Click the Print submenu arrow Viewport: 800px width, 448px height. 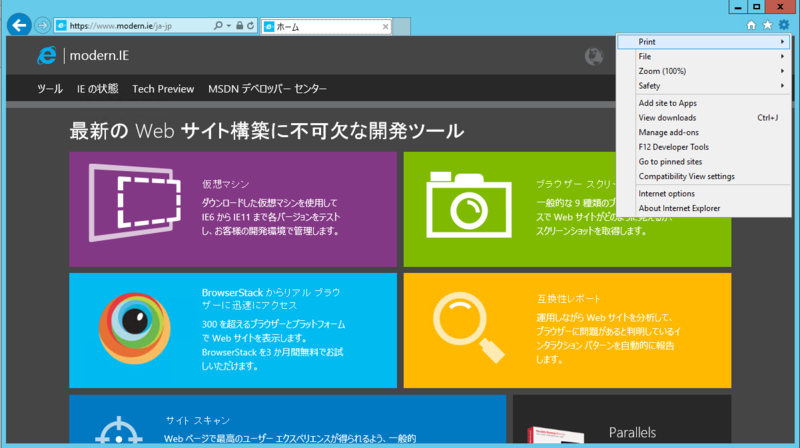[x=782, y=42]
